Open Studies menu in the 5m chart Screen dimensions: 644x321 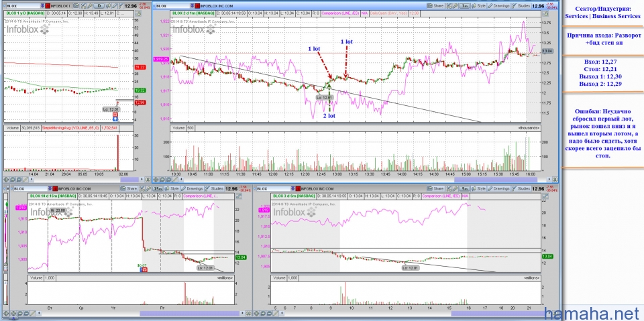[521, 188]
